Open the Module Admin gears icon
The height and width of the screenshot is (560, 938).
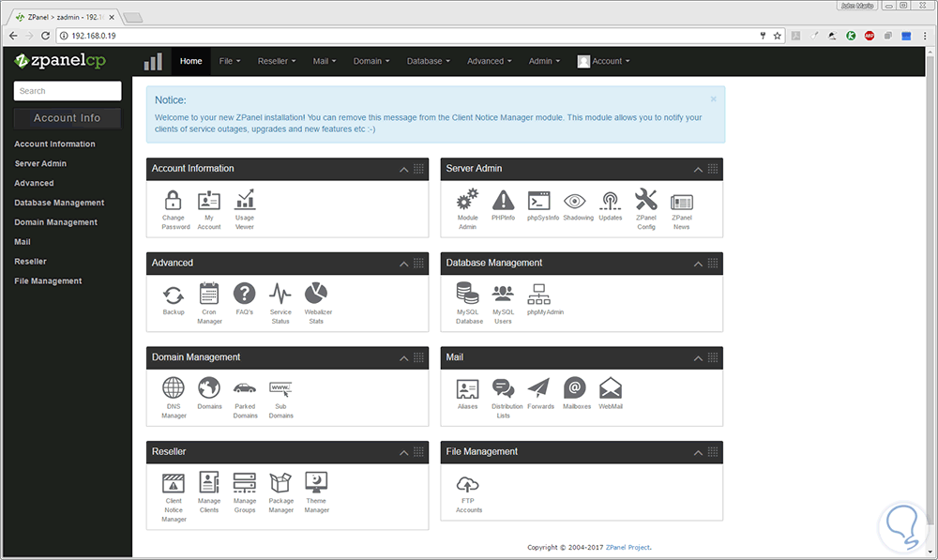[x=467, y=200]
